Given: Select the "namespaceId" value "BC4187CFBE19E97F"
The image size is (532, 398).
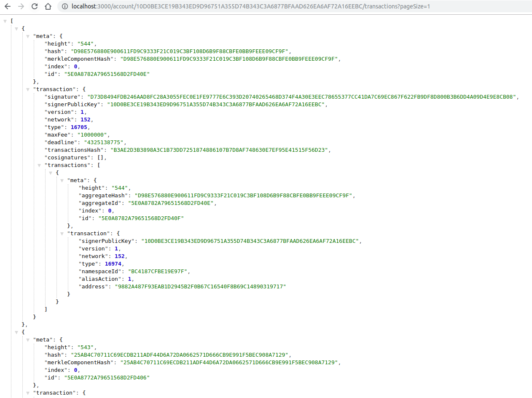Looking at the screenshot, I should coord(158,272).
